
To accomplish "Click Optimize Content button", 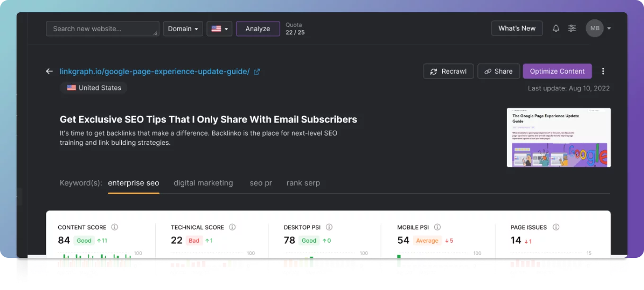I will click(557, 71).
